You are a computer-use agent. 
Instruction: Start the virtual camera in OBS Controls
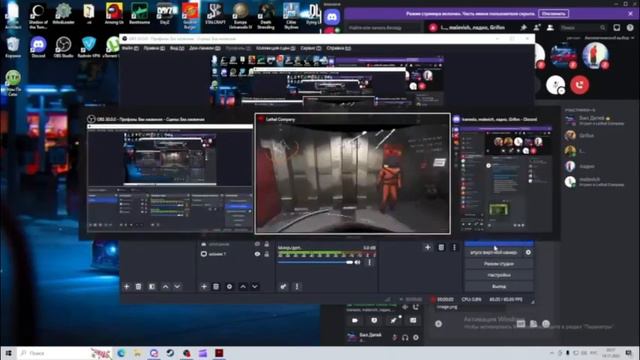494,253
